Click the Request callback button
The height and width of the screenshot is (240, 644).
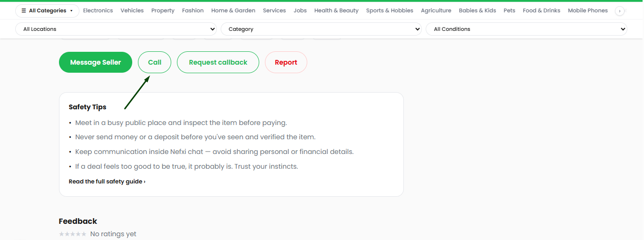[218, 62]
